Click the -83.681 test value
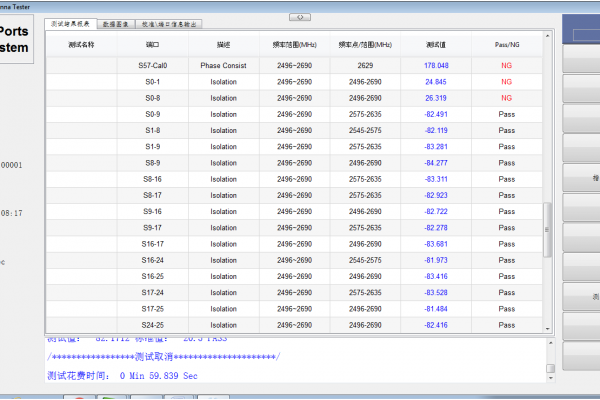Screen dimensions: 600x400 click(x=436, y=244)
